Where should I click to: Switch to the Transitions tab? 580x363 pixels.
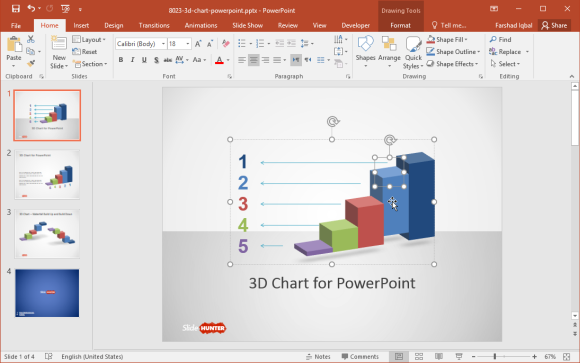[x=154, y=26]
